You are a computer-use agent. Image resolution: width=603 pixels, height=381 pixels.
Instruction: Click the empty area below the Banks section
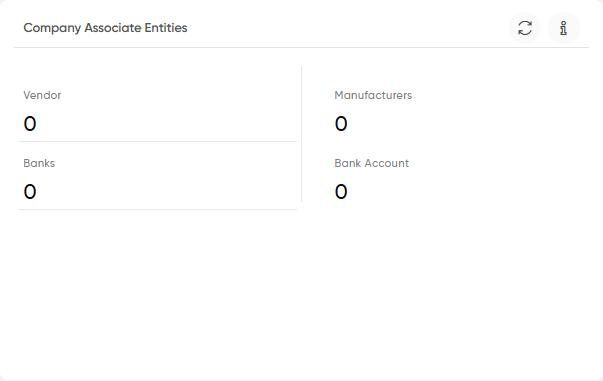tap(158, 292)
